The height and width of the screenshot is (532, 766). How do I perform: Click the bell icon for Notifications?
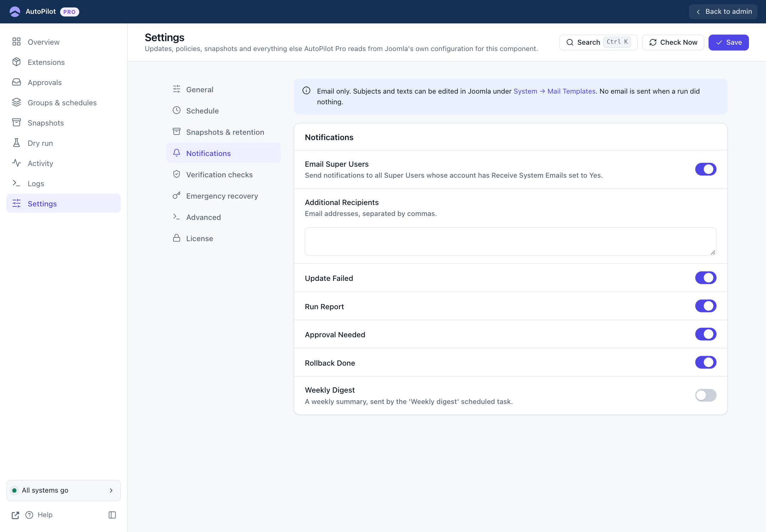tap(177, 153)
